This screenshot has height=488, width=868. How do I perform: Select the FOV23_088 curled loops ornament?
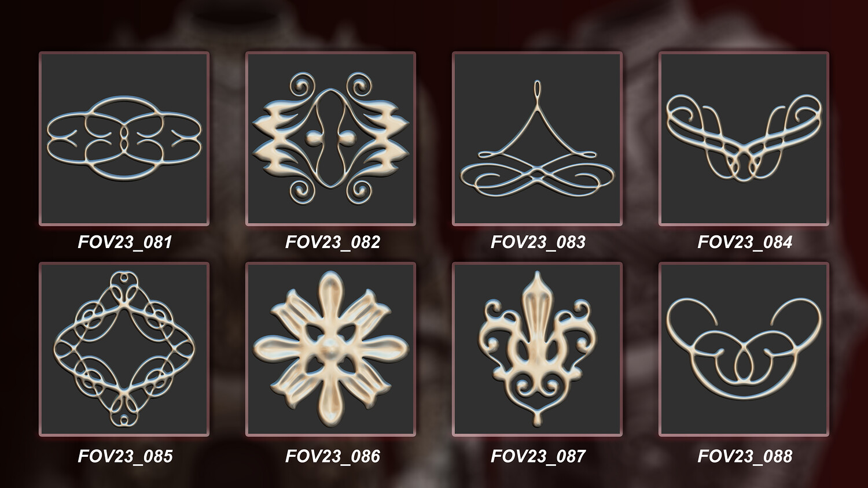[744, 349]
